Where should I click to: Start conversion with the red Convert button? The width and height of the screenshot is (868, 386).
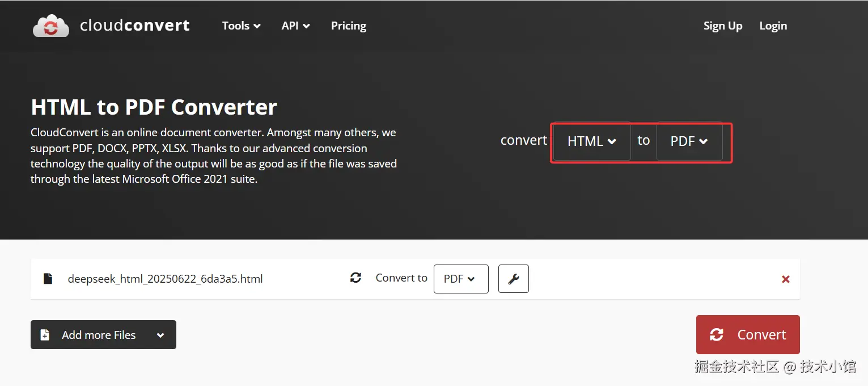pos(748,335)
